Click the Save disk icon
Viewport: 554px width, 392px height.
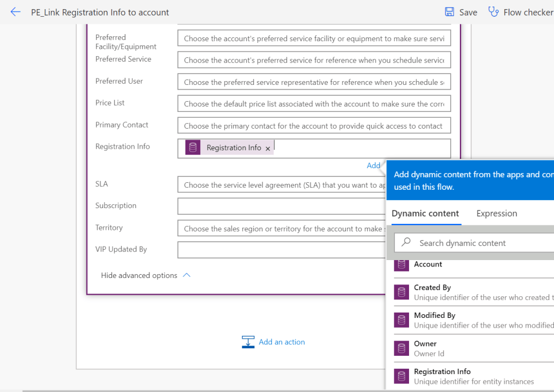(450, 12)
